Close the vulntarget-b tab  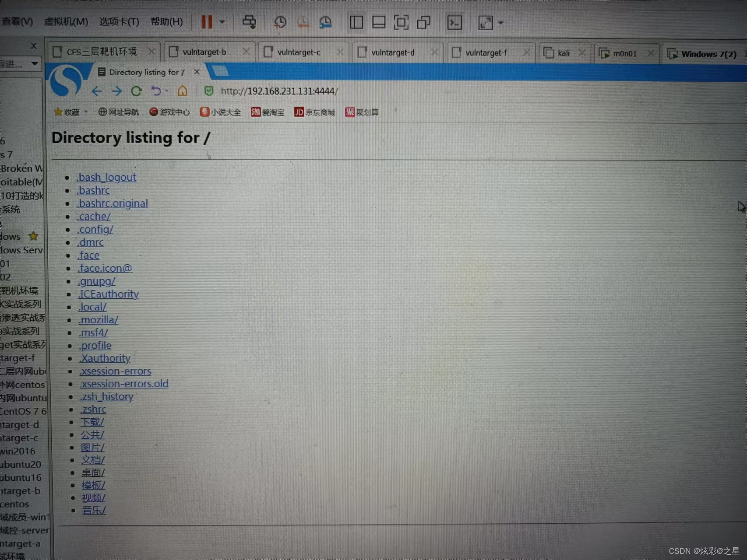pyautogui.click(x=246, y=52)
